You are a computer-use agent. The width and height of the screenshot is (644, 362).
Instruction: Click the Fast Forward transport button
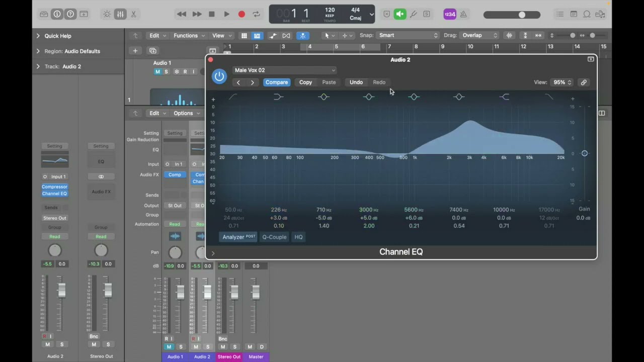(x=197, y=14)
